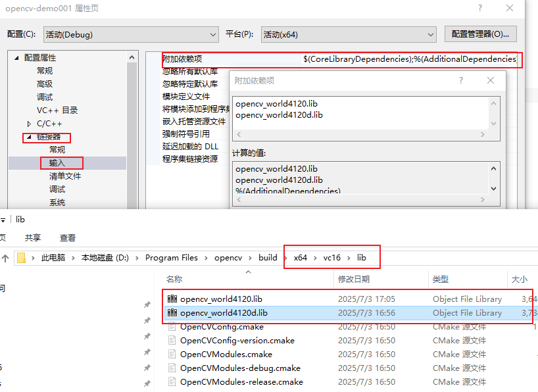Click the 计算的值 scroll up arrow
538x392 pixels.
coord(494,168)
